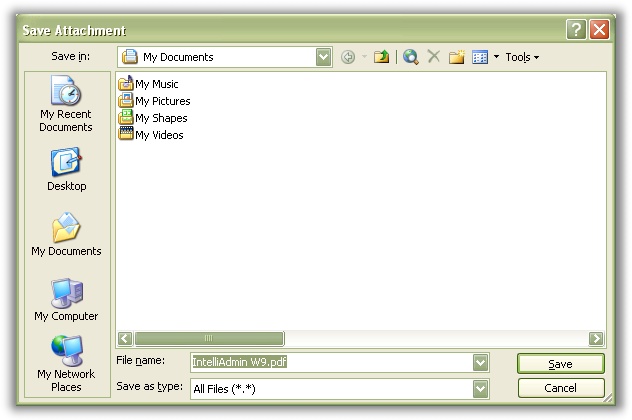Expand the Save as type dropdown

[480, 389]
